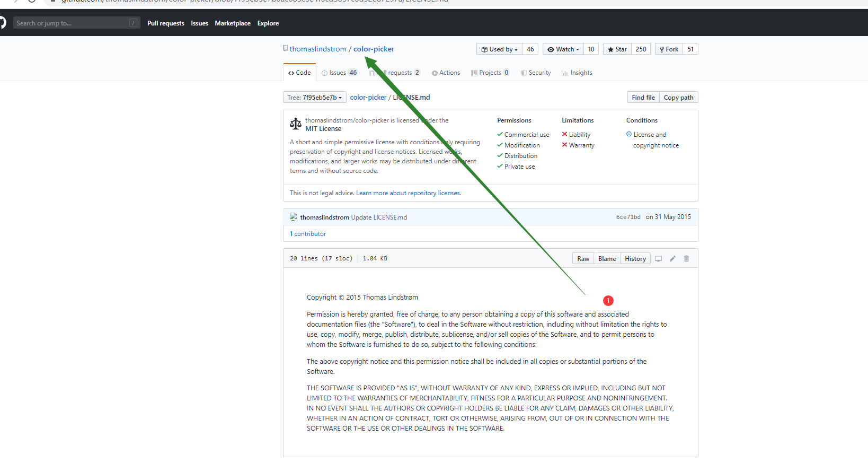Open the thomaslindstrom commit author link
868x472 pixels.
point(324,217)
